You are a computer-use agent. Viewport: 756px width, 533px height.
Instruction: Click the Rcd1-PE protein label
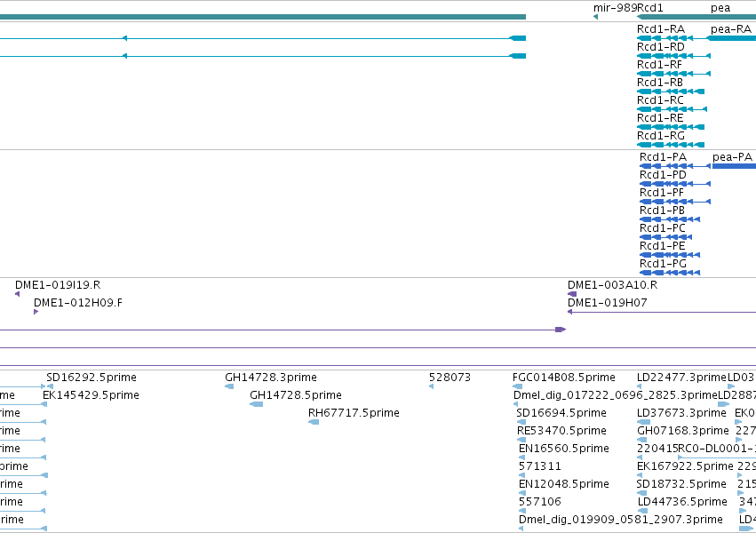pos(663,246)
